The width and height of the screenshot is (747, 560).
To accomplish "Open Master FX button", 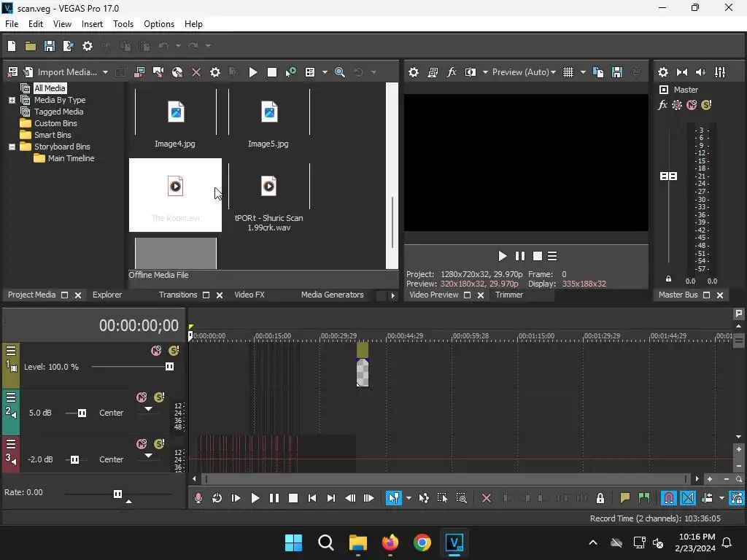I will point(662,105).
